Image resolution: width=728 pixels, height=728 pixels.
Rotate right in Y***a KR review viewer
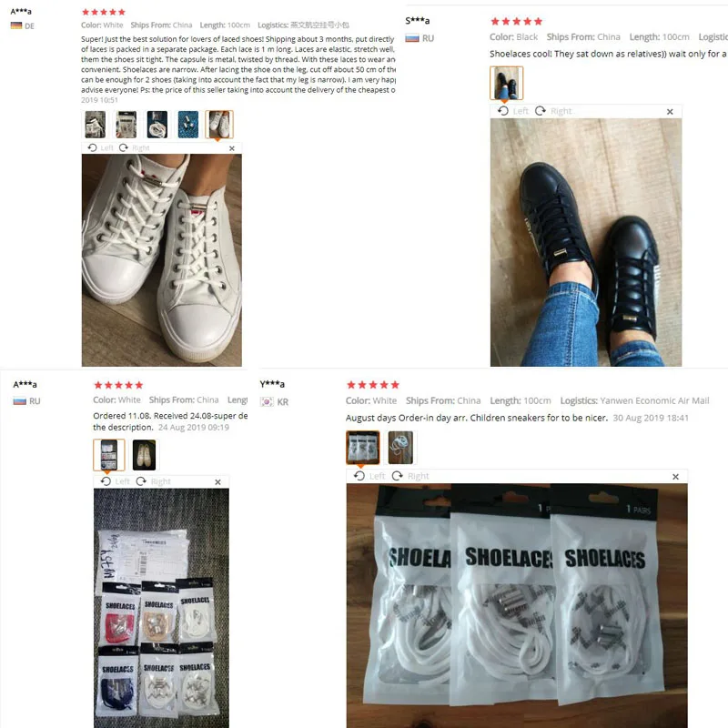click(410, 476)
